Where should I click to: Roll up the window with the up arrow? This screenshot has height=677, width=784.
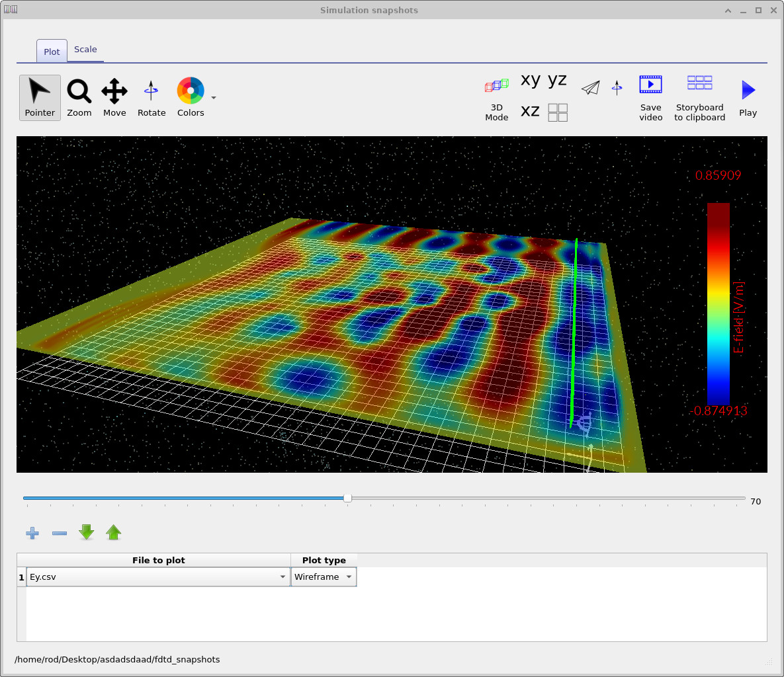[728, 11]
